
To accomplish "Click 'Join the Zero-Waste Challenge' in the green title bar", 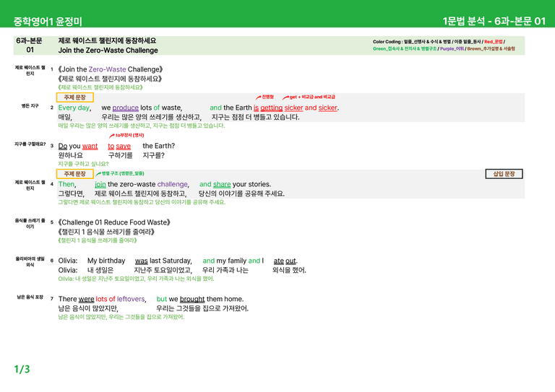I will 108,51.
